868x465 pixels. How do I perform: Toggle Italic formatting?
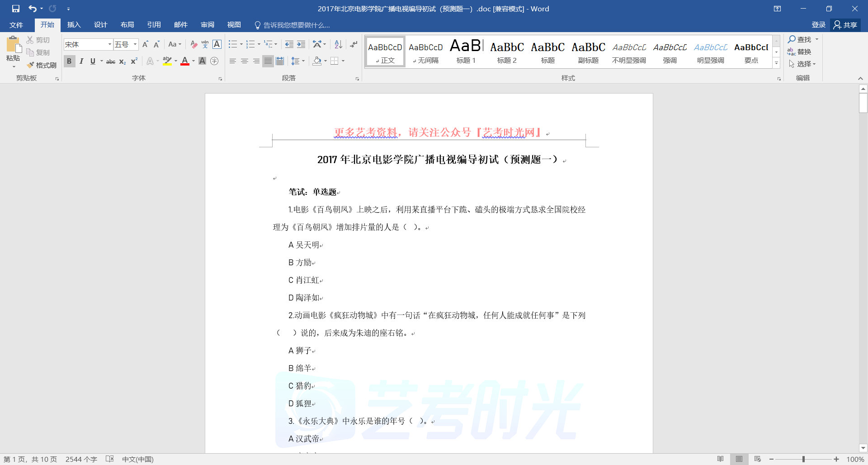[81, 61]
